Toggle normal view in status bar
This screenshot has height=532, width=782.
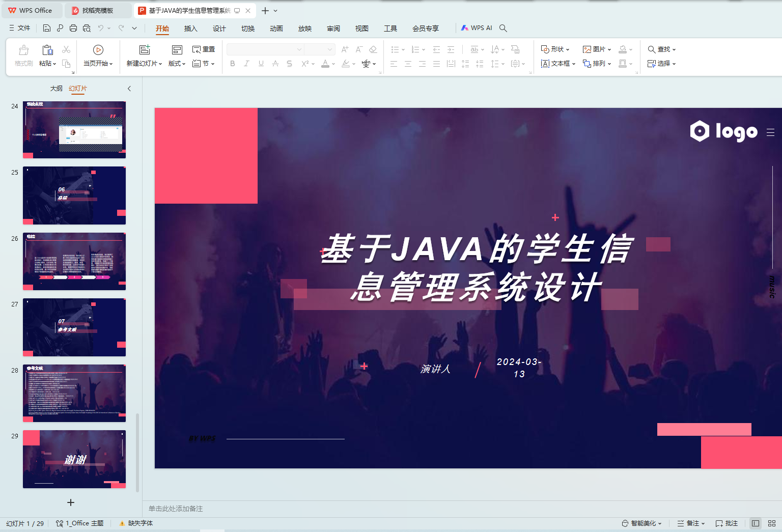pyautogui.click(x=756, y=523)
